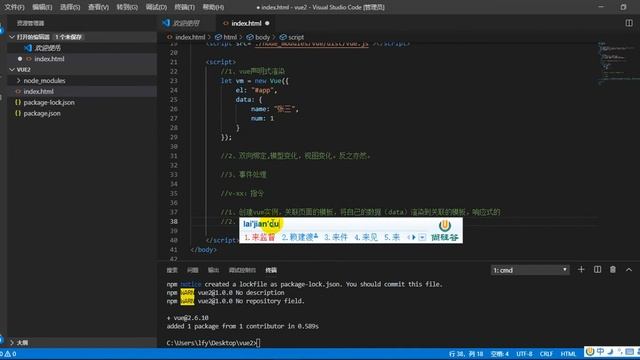
Task: Switch to the index.html editor tab
Action: pos(246,23)
